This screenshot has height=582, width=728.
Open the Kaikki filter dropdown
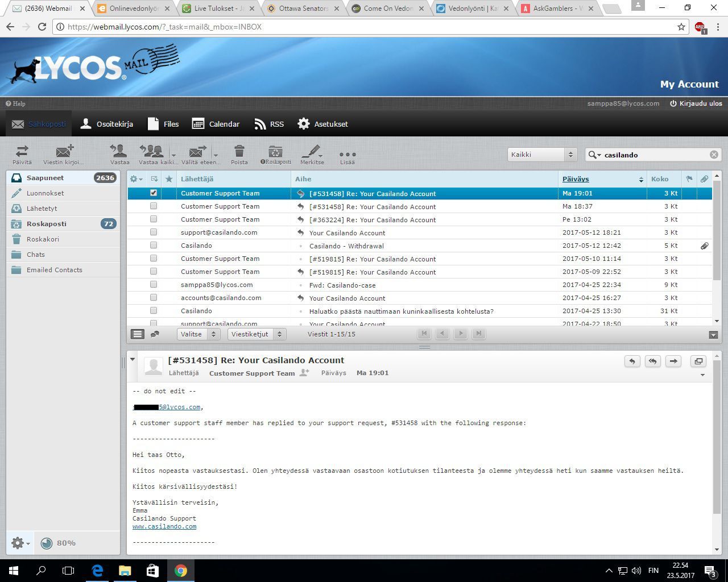tap(543, 155)
